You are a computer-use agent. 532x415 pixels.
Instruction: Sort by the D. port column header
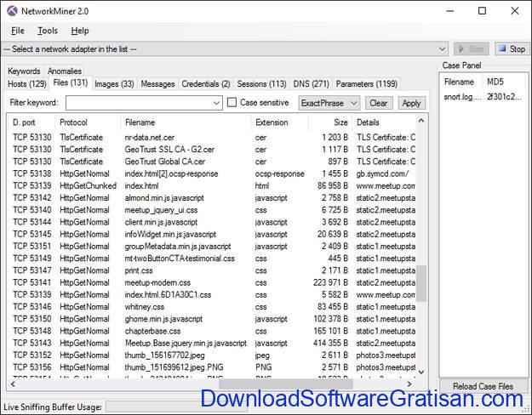click(x=31, y=122)
